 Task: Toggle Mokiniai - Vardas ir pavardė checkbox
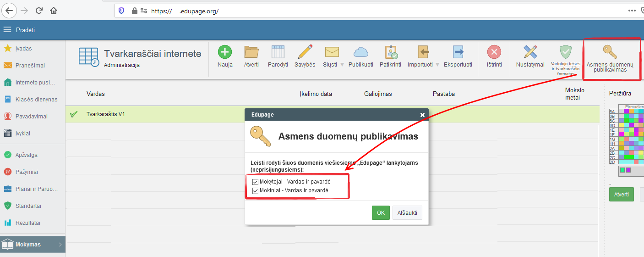pos(256,190)
